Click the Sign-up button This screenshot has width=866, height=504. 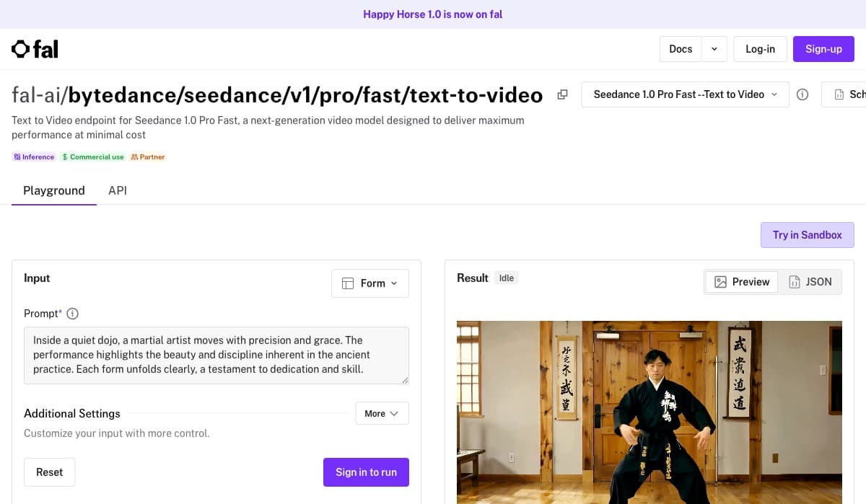pos(823,49)
